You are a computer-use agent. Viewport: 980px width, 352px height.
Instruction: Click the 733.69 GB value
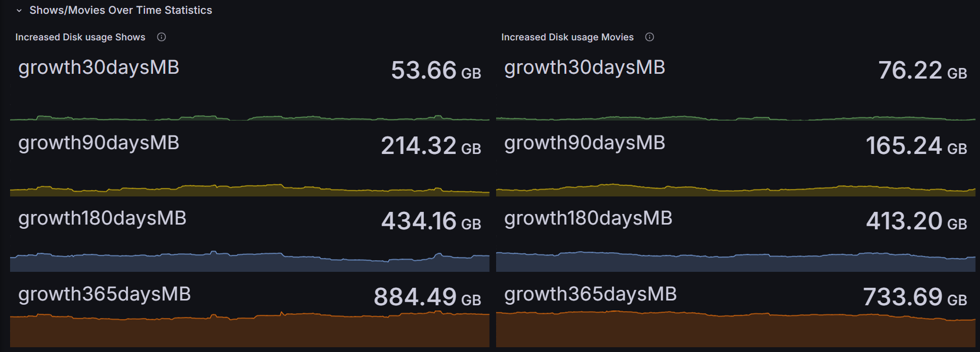(915, 297)
